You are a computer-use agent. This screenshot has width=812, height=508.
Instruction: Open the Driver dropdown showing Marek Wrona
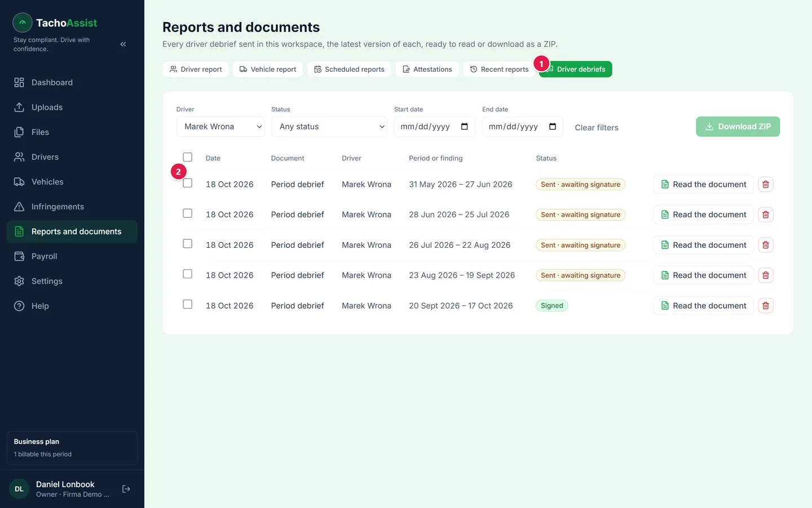tap(220, 126)
